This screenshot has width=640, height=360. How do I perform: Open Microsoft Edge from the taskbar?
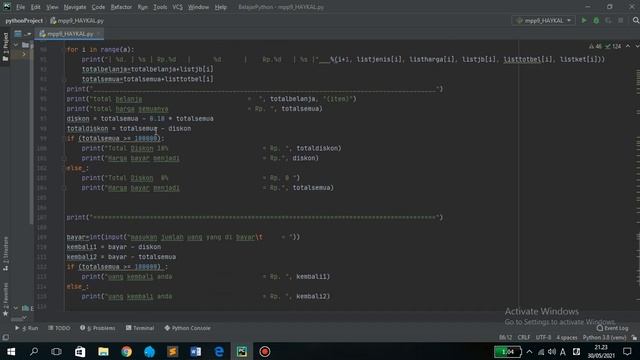[x=219, y=351]
